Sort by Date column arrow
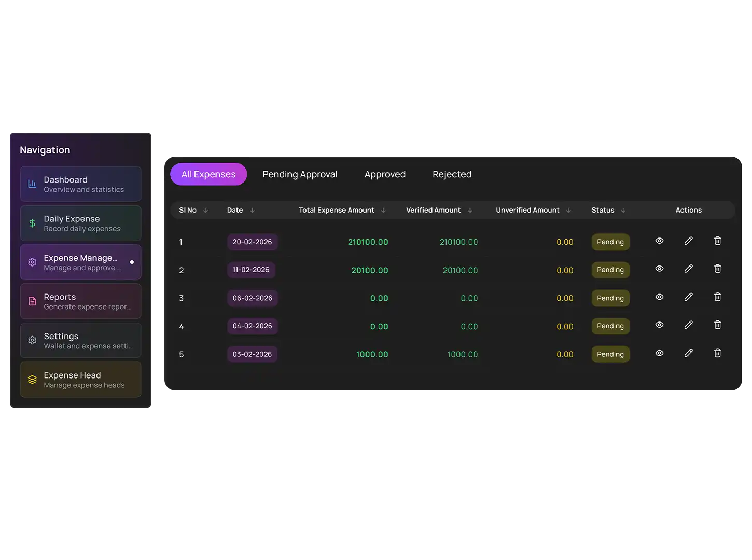Viewport: 752px width, 560px height. (252, 211)
